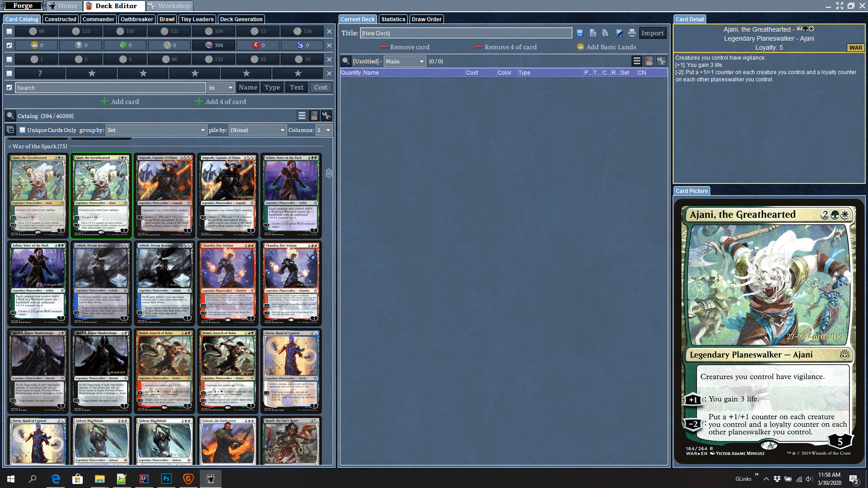
Task: Switch catalog to list view icon
Action: pyautogui.click(x=302, y=116)
